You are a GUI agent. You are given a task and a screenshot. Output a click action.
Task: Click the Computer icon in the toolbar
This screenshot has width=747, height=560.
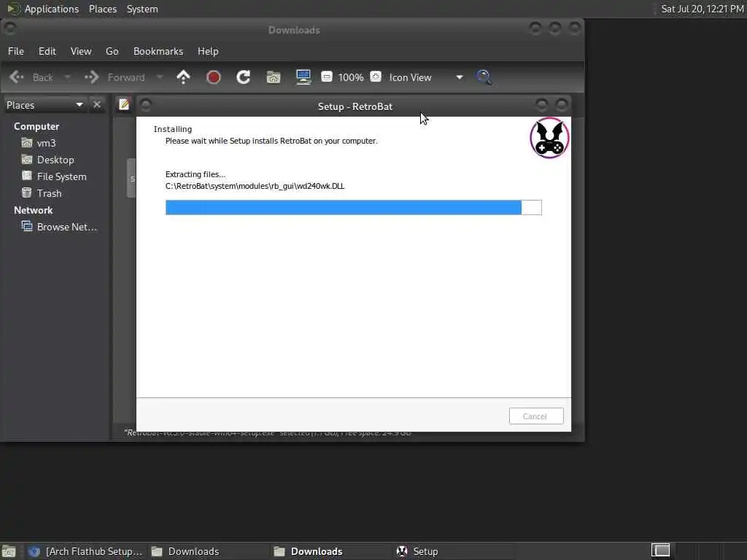point(303,77)
